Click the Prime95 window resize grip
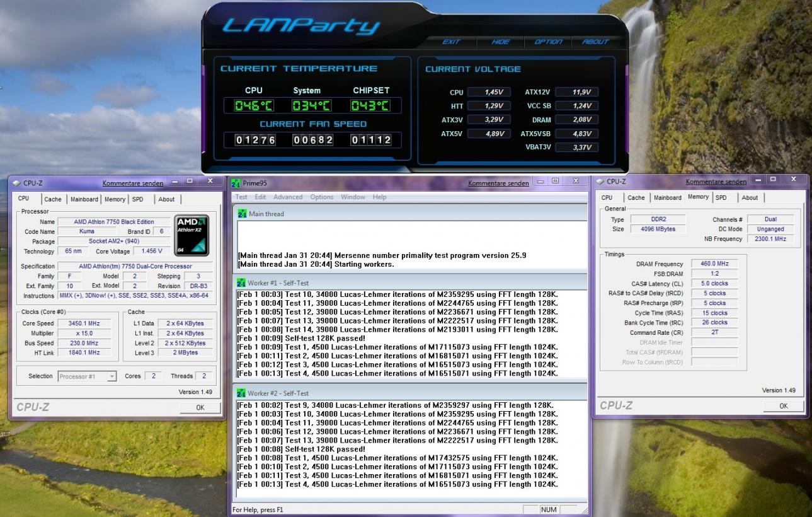 (583, 511)
